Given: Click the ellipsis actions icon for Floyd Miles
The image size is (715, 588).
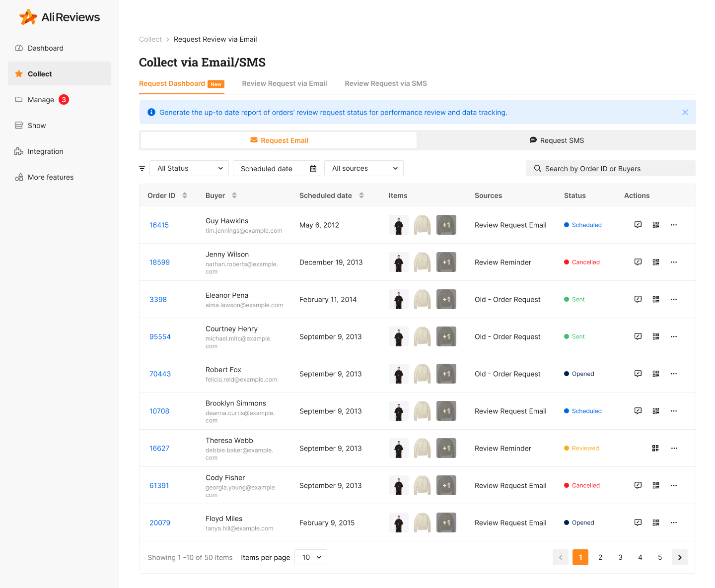Looking at the screenshot, I should point(674,523).
